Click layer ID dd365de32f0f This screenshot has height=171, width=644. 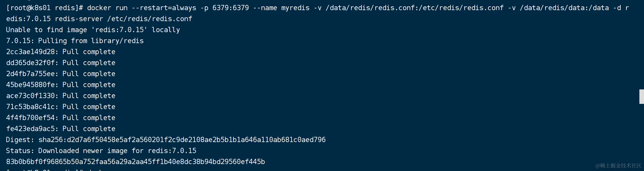(30, 63)
